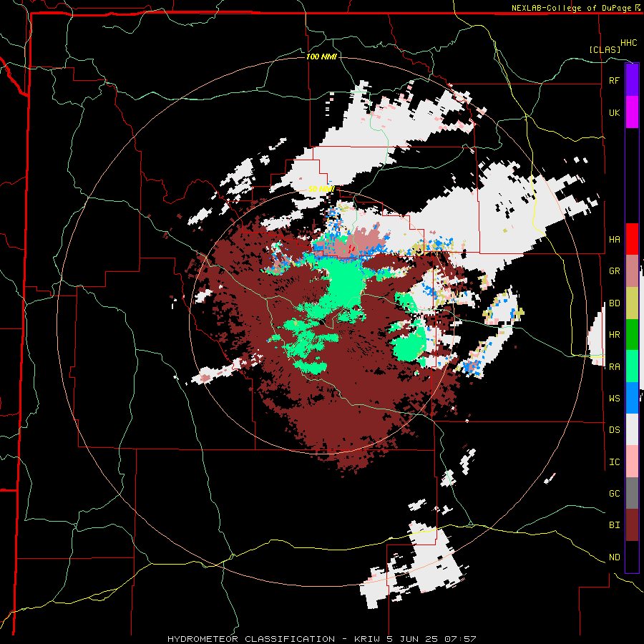This screenshot has width=644, height=644.
Task: Click the 'IC' legend label
Action: point(614,462)
